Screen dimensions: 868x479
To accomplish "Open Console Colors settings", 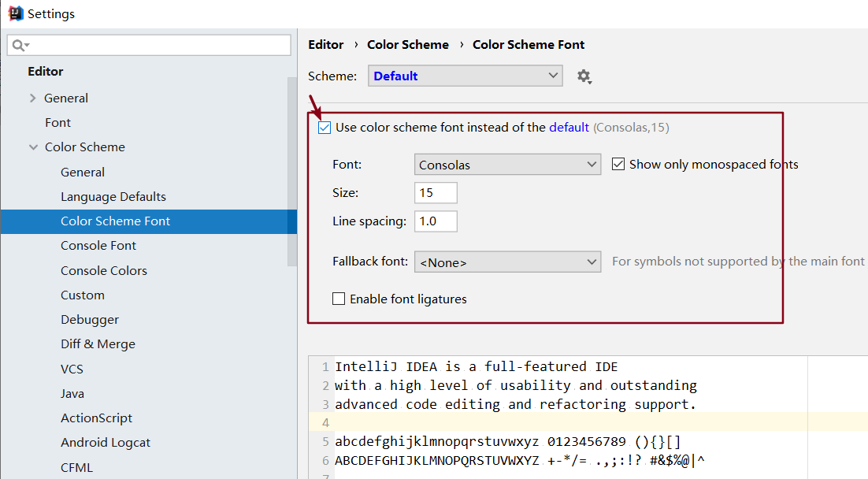I will [x=104, y=271].
